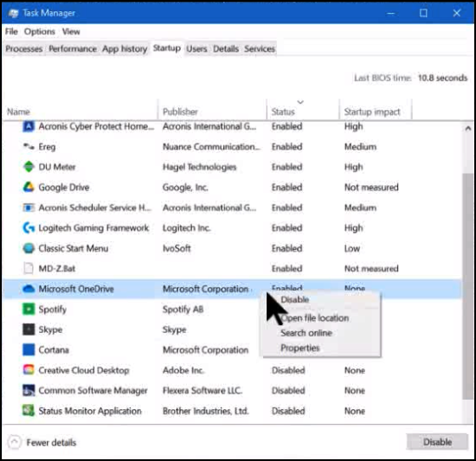Select the Google Drive row name
This screenshot has height=461, width=476.
(x=64, y=188)
